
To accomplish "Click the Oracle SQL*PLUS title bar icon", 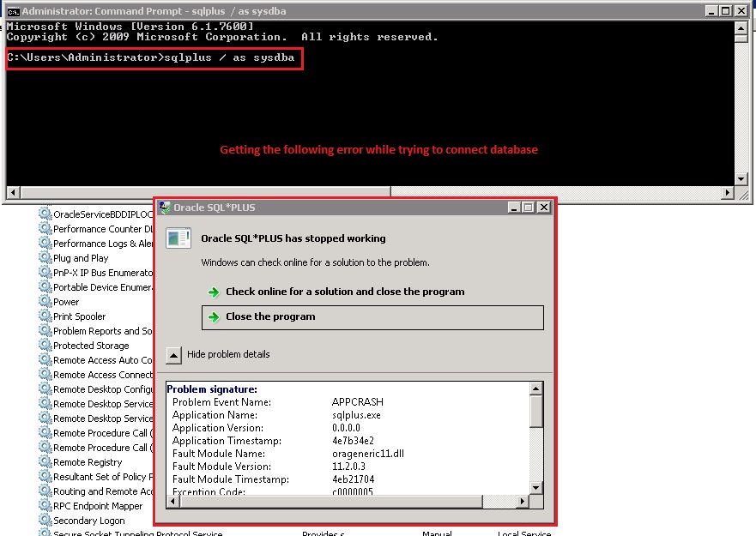I will pyautogui.click(x=164, y=207).
